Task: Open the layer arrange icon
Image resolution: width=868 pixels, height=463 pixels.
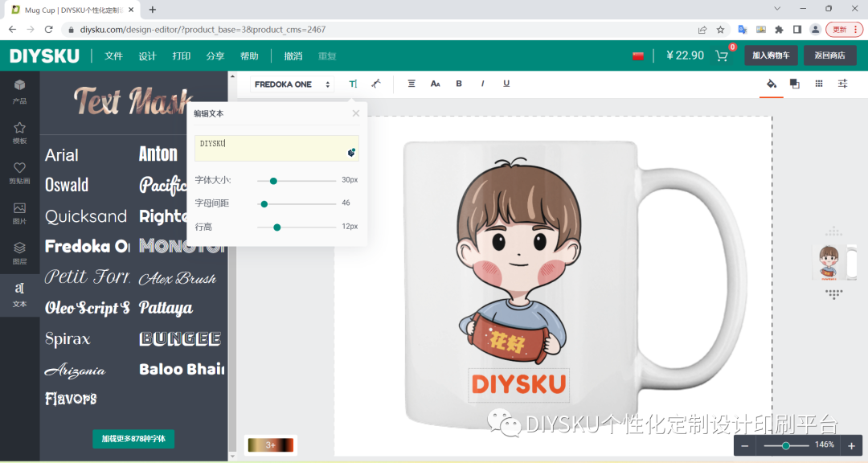Action: click(x=794, y=84)
